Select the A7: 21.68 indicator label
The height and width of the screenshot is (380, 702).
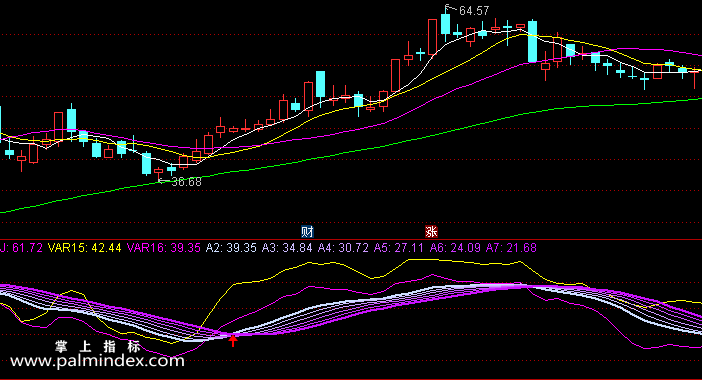(x=511, y=248)
